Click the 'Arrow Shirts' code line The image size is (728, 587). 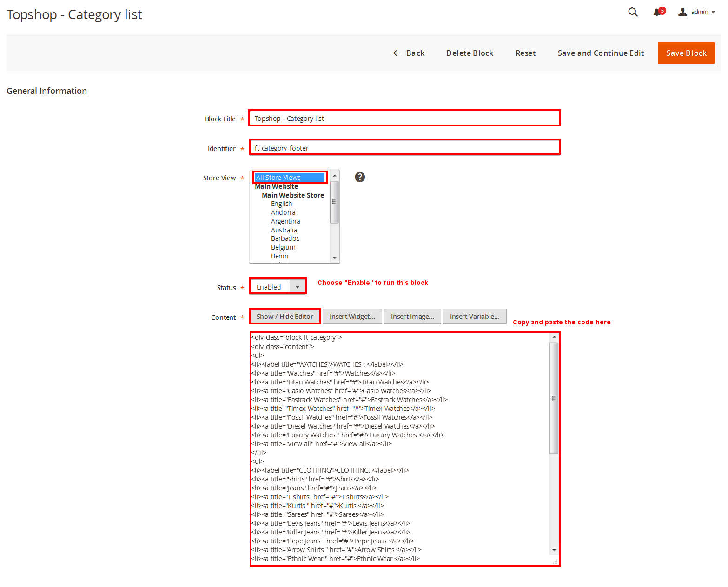point(336,550)
